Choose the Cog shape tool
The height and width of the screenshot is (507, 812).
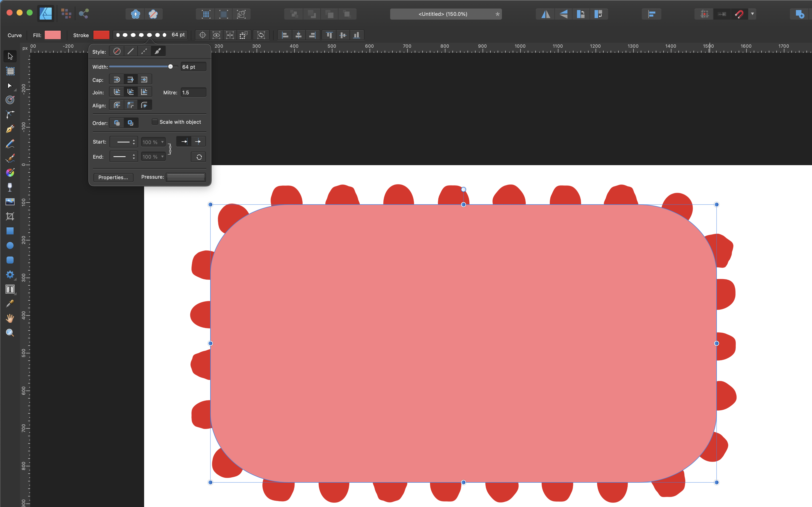(10, 275)
